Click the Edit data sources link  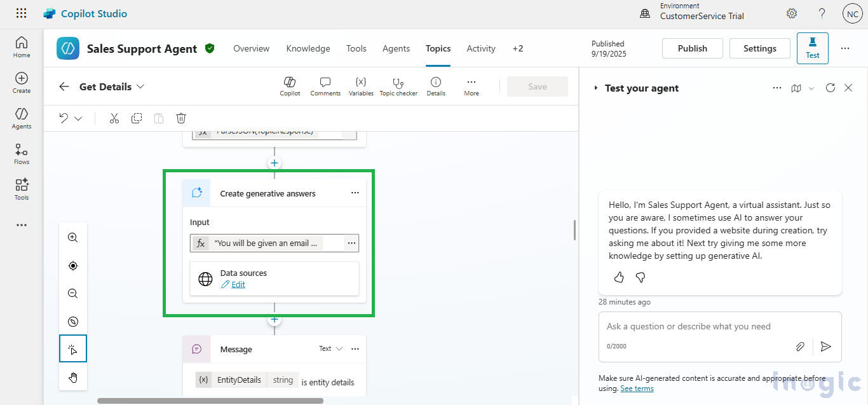coord(238,284)
